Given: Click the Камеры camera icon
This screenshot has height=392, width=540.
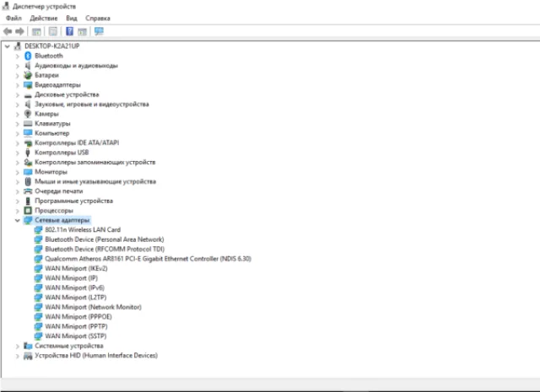Looking at the screenshot, I should [28, 114].
